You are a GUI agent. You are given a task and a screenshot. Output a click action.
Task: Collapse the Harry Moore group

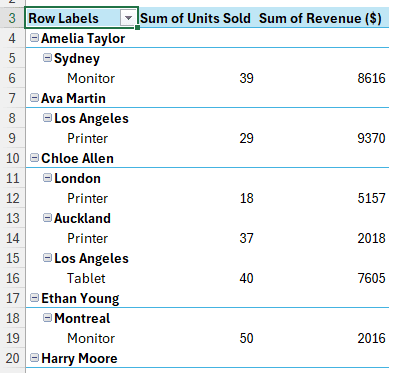(34, 358)
